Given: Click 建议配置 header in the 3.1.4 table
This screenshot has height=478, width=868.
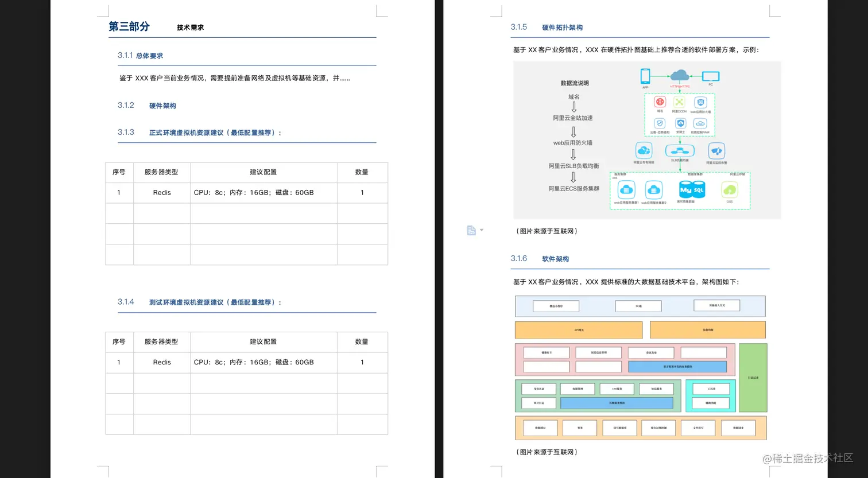Looking at the screenshot, I should point(263,342).
